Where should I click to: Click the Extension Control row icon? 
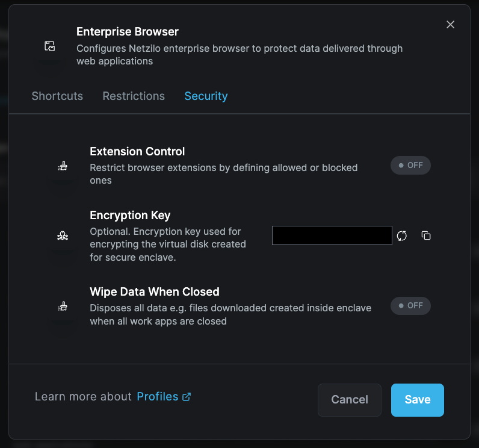(x=63, y=166)
